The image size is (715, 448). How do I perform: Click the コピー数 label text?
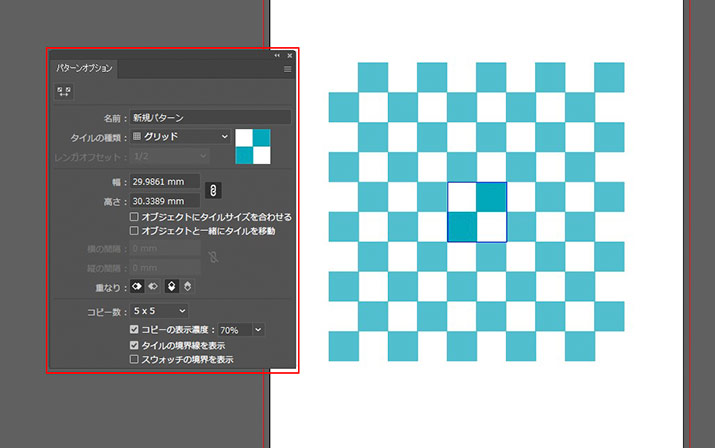[x=107, y=312]
